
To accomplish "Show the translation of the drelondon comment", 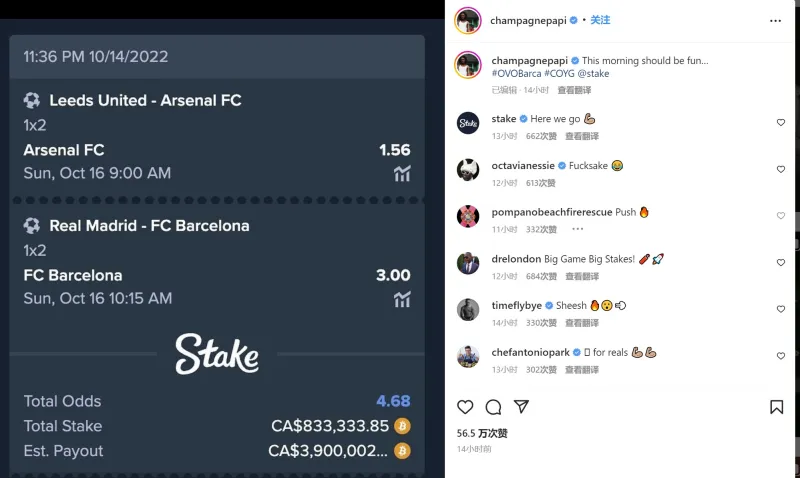I will [582, 276].
